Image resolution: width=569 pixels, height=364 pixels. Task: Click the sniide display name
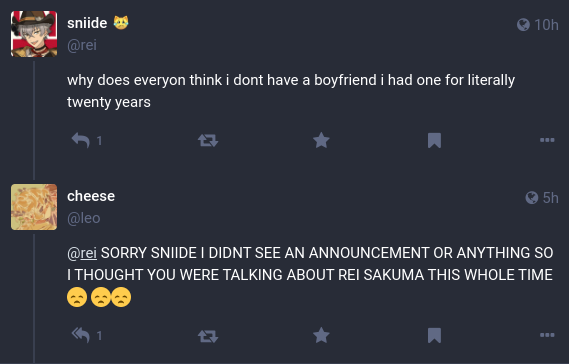[87, 23]
